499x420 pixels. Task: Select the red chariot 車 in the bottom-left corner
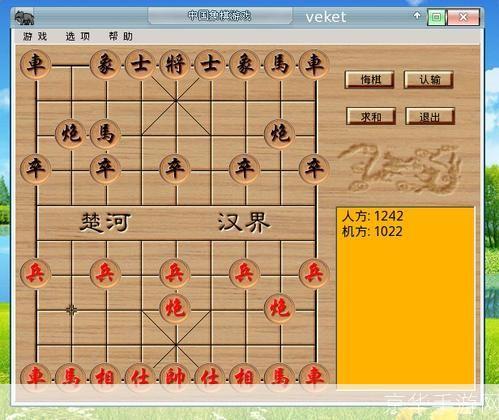(x=36, y=378)
